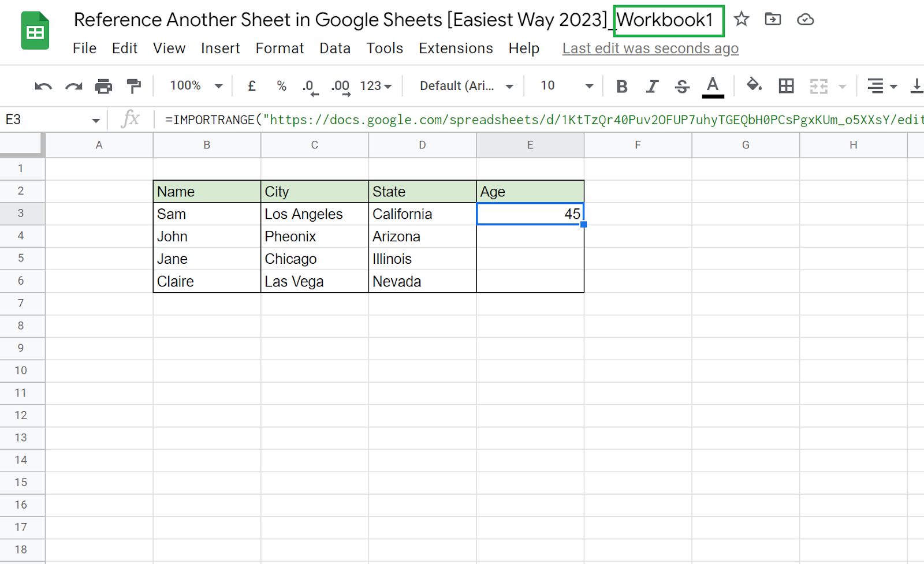Select the cell containing 'Pheonix'
This screenshot has width=924, height=564.
(x=315, y=237)
